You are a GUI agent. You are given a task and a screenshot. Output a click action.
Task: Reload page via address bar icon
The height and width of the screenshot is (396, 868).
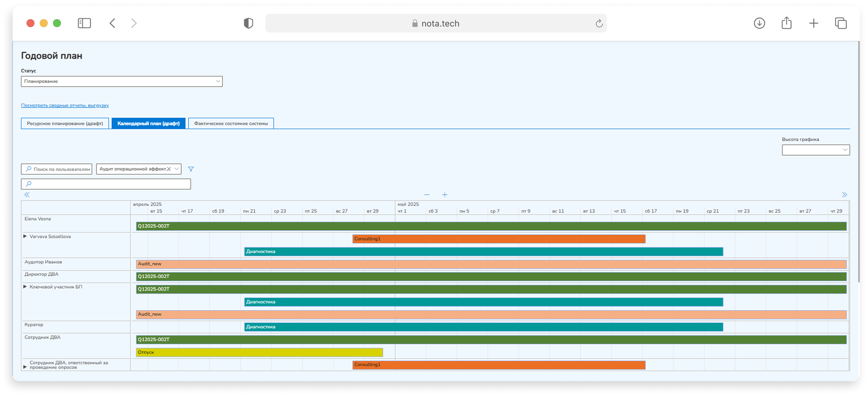coord(599,23)
